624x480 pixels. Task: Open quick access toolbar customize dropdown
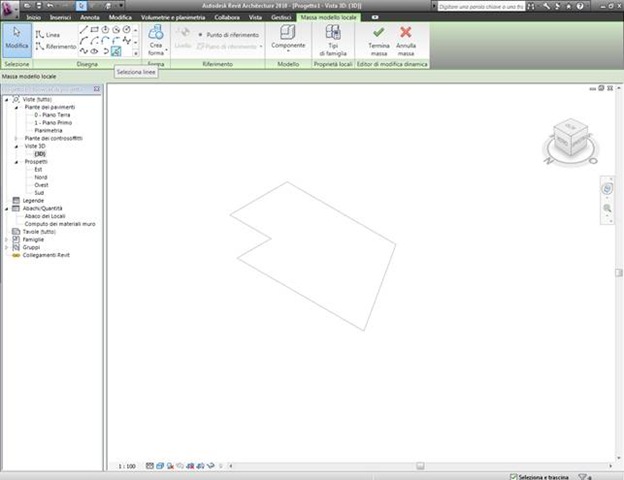click(x=121, y=6)
